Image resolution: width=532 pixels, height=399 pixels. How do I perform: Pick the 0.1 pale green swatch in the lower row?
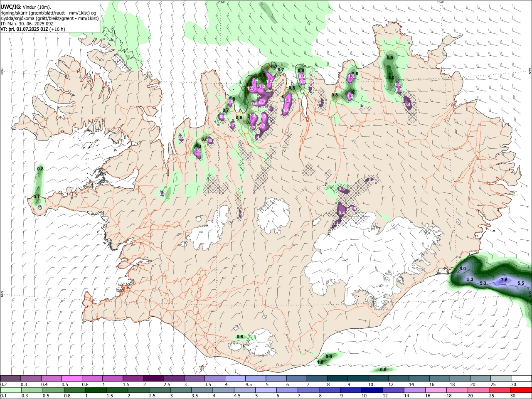pos(11,390)
